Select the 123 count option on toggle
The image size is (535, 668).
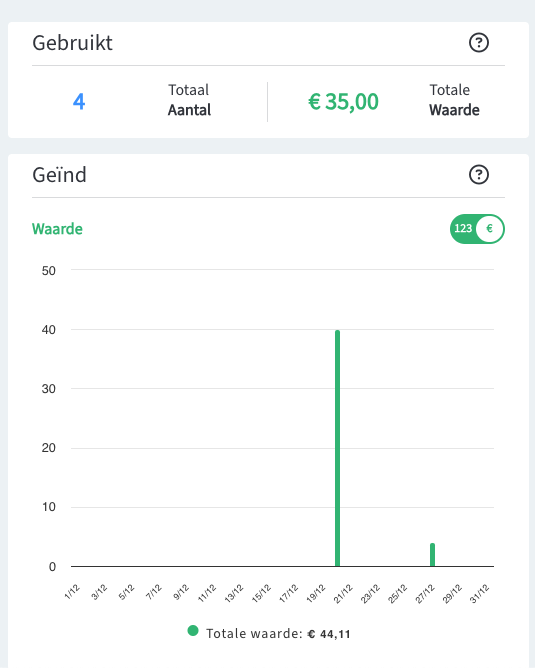[463, 229]
